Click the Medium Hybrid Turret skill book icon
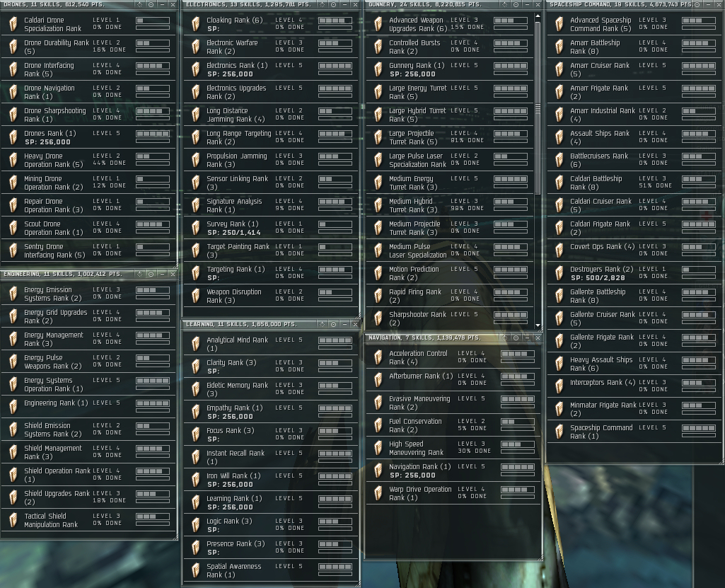The width and height of the screenshot is (725, 588). pyautogui.click(x=378, y=205)
